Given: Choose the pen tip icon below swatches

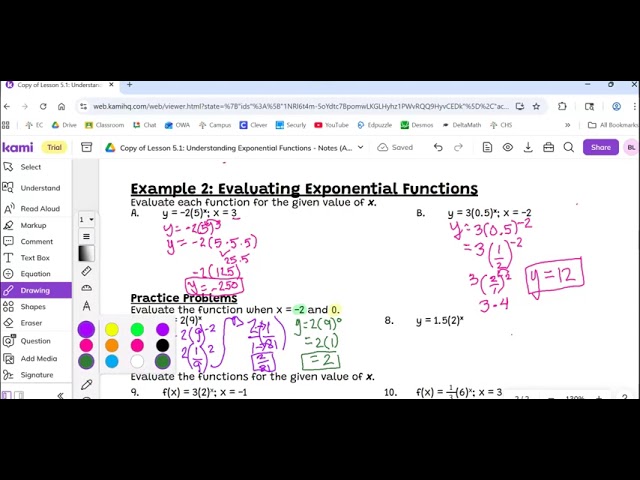Looking at the screenshot, I should [x=87, y=384].
